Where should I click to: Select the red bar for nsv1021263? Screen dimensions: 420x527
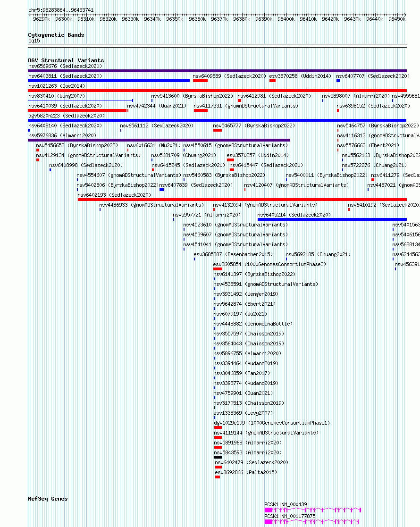[x=217, y=91]
